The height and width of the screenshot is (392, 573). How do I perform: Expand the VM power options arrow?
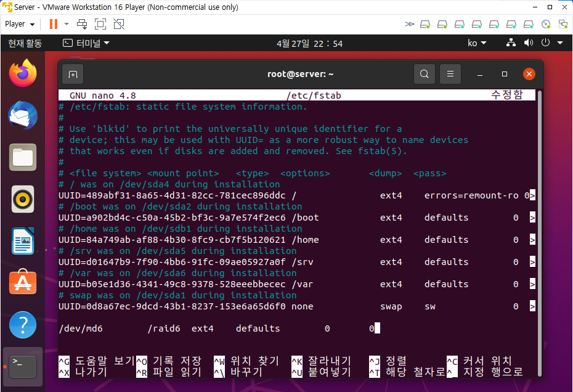[67, 24]
